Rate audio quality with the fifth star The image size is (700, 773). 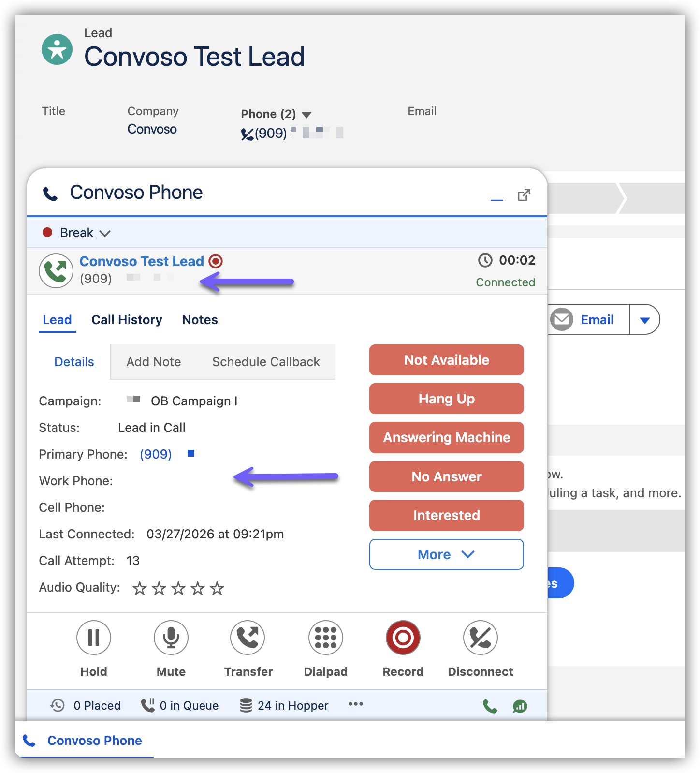point(217,589)
